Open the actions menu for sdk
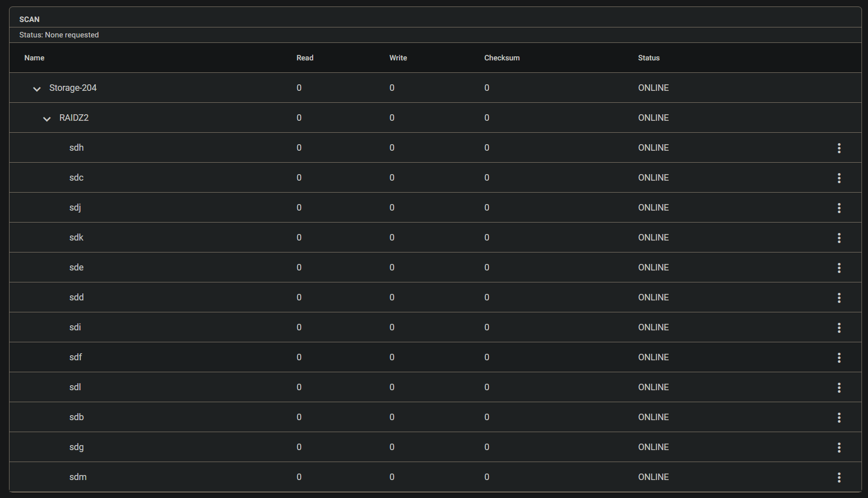This screenshot has height=498, width=868. pyautogui.click(x=839, y=238)
